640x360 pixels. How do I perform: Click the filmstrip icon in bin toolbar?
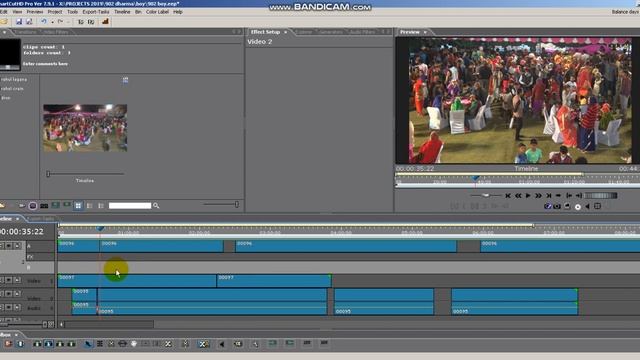[44, 206]
